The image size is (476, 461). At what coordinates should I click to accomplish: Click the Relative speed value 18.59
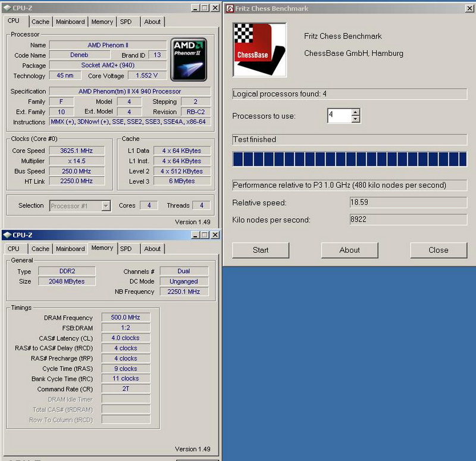[408, 202]
